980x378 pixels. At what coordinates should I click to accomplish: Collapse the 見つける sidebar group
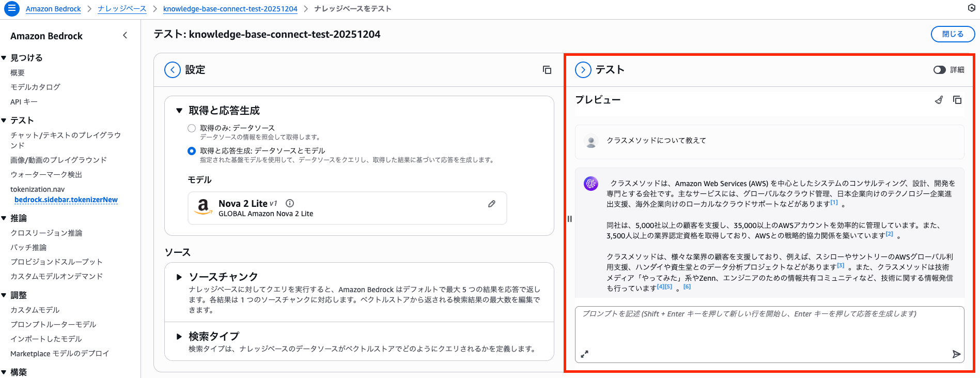click(4, 58)
